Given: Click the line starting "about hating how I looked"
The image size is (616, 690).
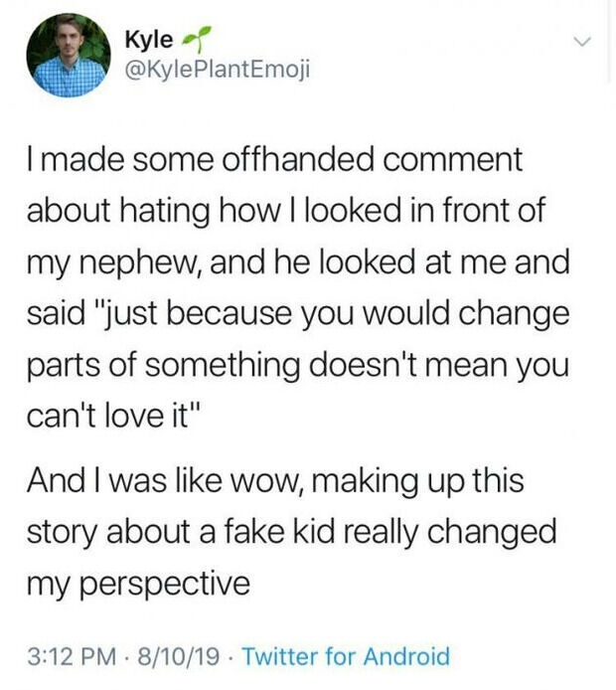Looking at the screenshot, I should pos(286,212).
